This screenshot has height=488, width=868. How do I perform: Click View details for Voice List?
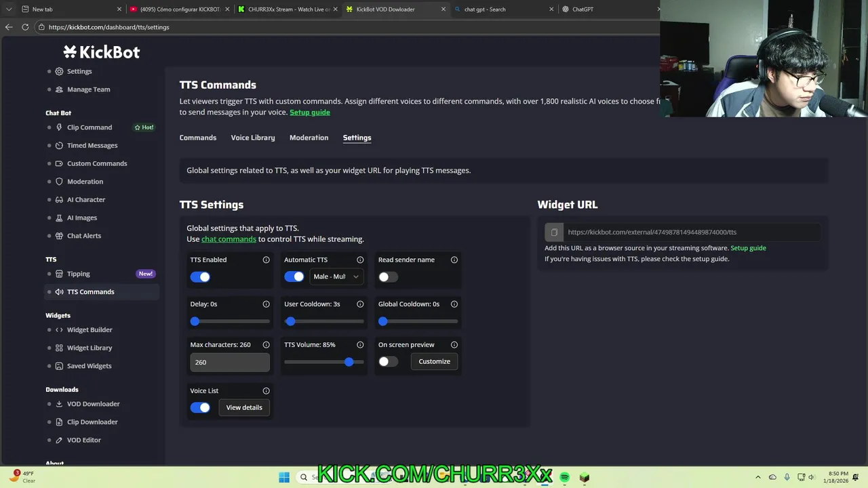tap(244, 407)
